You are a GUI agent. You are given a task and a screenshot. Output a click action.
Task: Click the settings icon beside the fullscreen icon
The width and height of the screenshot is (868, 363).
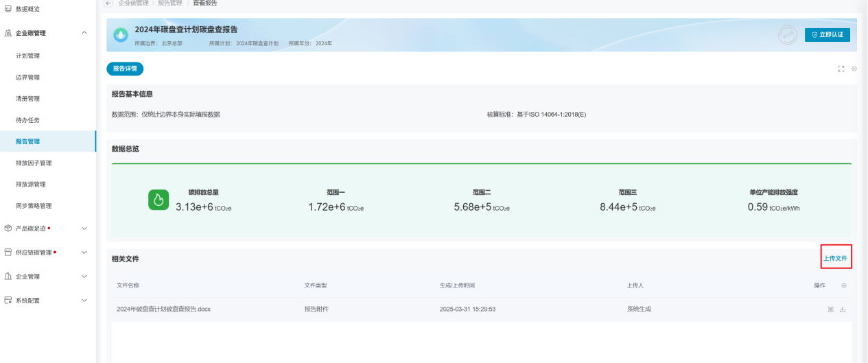pos(854,69)
